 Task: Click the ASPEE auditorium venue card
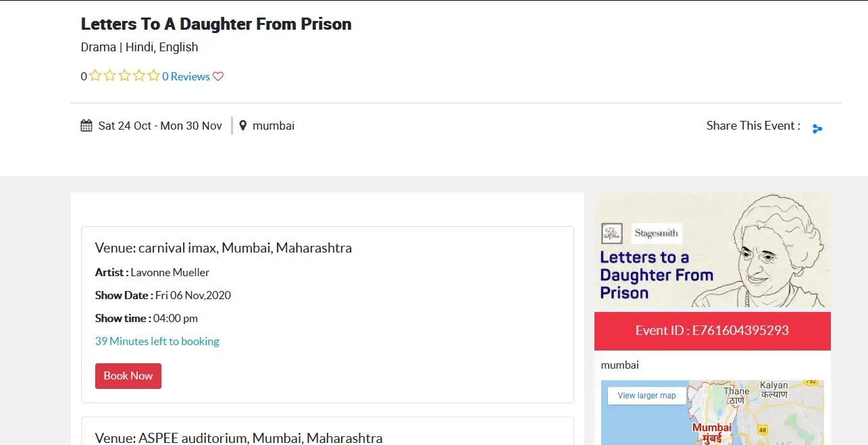click(x=328, y=431)
